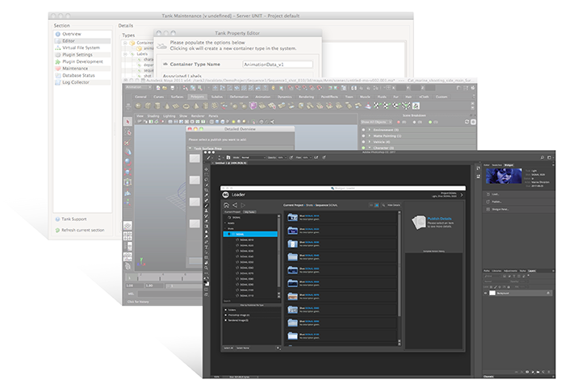Viewport: 565px width, 392px height.
Task: Click the Loader home navigation icon
Action: click(226, 205)
